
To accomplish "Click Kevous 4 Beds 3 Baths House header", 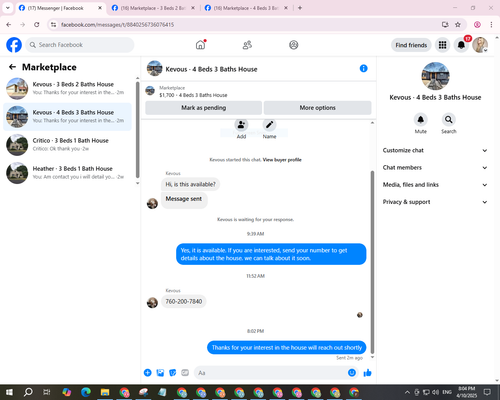I will pos(211,69).
